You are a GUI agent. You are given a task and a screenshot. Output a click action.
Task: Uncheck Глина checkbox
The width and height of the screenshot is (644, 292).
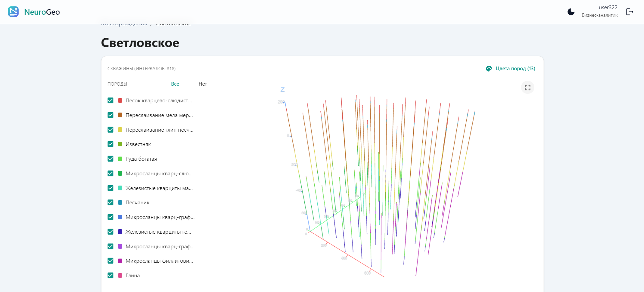click(110, 275)
